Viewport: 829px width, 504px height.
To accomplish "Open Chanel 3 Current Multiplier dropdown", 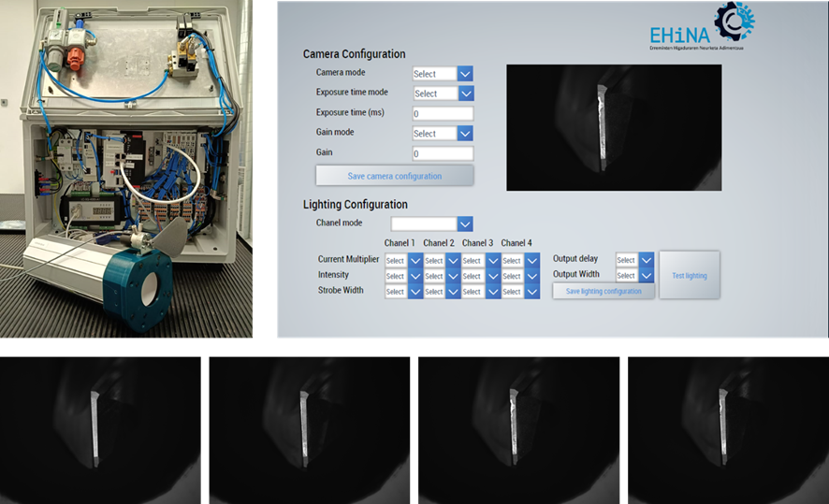I will pyautogui.click(x=481, y=261).
